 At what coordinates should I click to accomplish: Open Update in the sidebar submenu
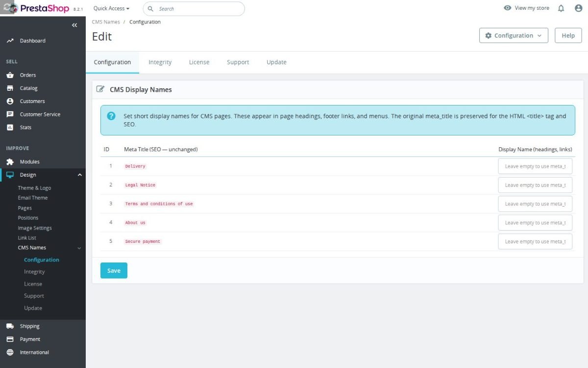coord(33,308)
